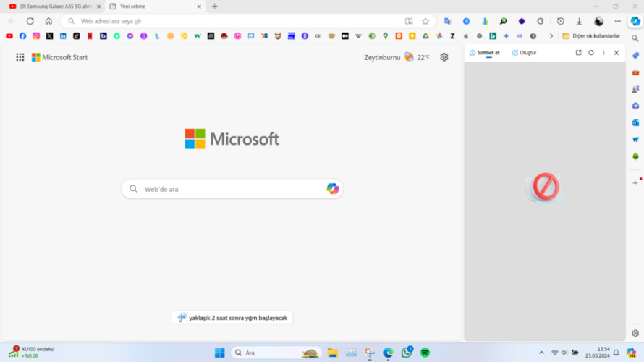Open the Apple bookmark
Image resolution: width=644 pixels, height=362 pixels.
466,36
